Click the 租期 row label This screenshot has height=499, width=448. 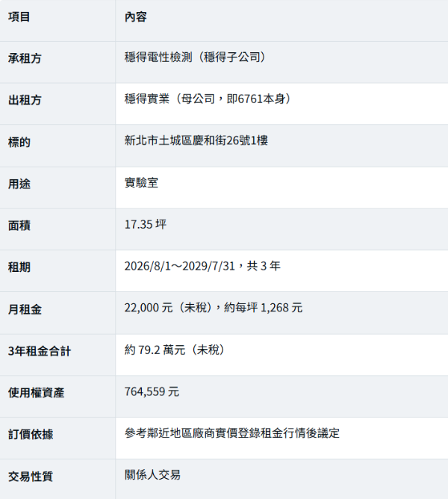(19, 267)
